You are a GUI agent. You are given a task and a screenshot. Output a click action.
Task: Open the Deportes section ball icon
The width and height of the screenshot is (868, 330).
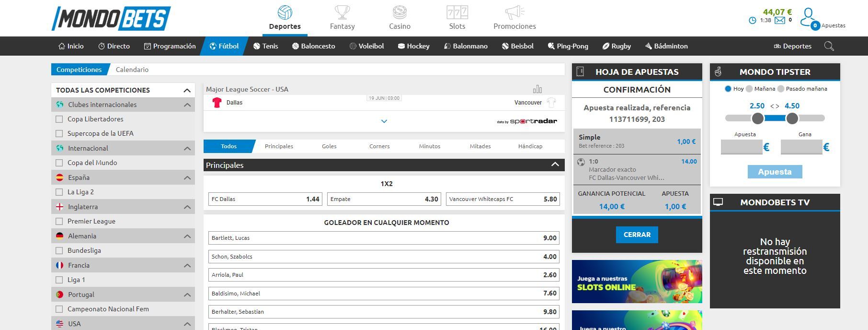(285, 12)
